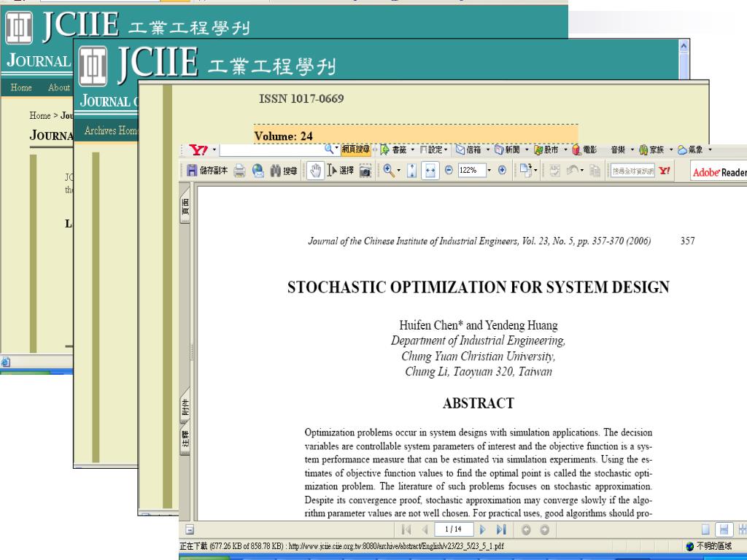Click the Save a Copy (儲存副本) button

[207, 171]
